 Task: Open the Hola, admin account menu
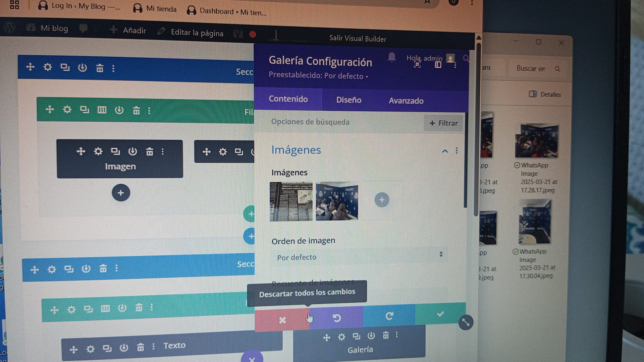click(430, 59)
